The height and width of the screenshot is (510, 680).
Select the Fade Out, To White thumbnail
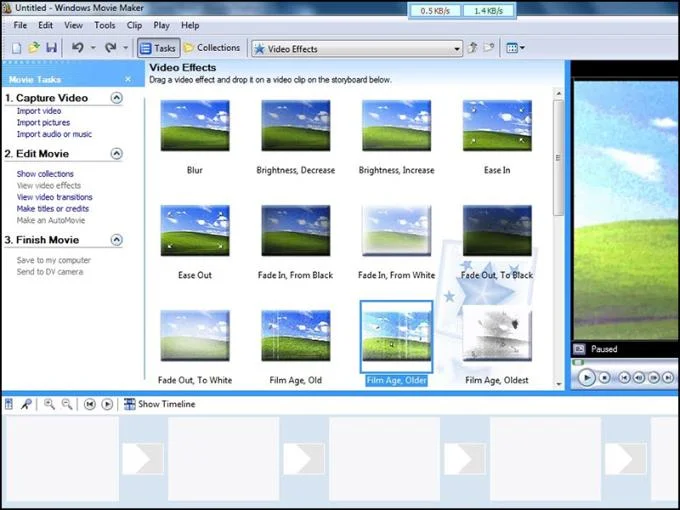(195, 336)
